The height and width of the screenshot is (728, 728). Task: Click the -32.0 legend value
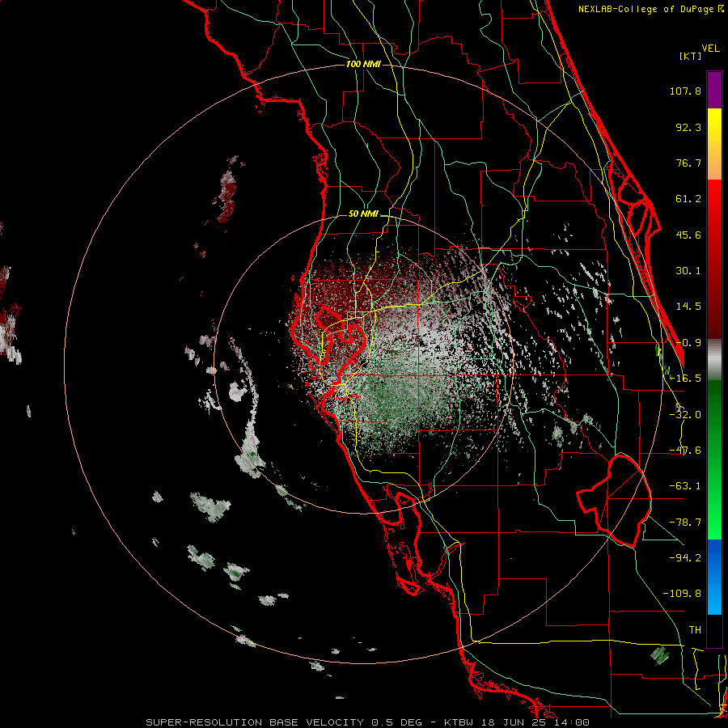(x=685, y=415)
